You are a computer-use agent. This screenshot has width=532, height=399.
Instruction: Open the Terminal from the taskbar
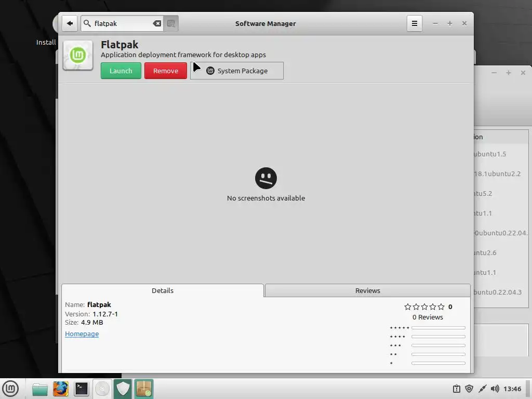(x=82, y=389)
